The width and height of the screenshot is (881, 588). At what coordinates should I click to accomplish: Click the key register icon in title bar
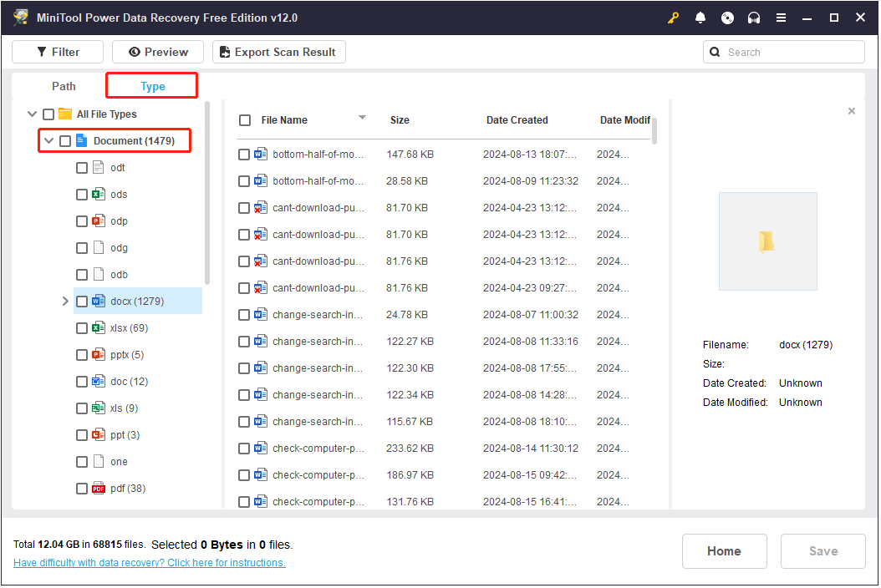pos(674,18)
